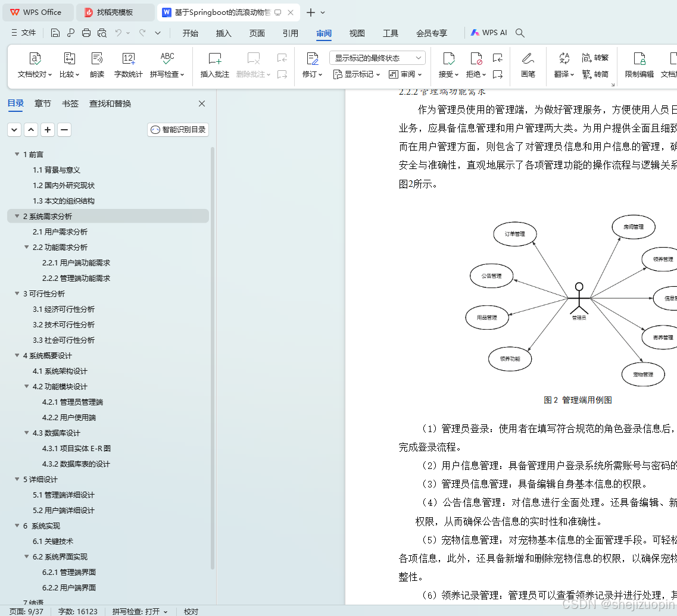Open the 文件 menu

tap(24, 33)
